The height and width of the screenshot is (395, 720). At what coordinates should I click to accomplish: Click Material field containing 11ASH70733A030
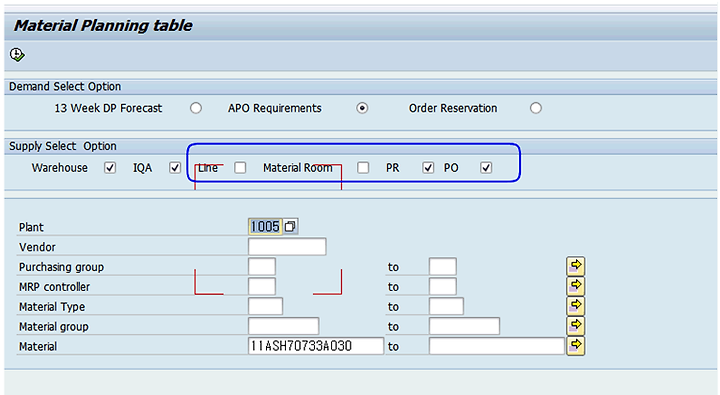coord(316,346)
